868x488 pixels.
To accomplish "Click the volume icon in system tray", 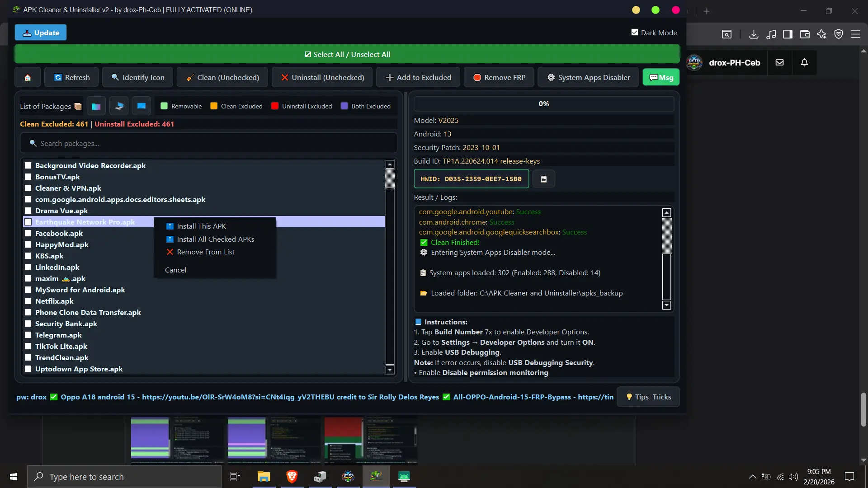I will (793, 477).
